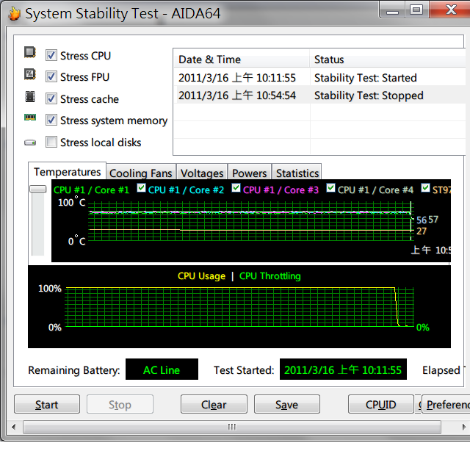Click the AIDA64 flame icon in the title bar

[x=14, y=13]
